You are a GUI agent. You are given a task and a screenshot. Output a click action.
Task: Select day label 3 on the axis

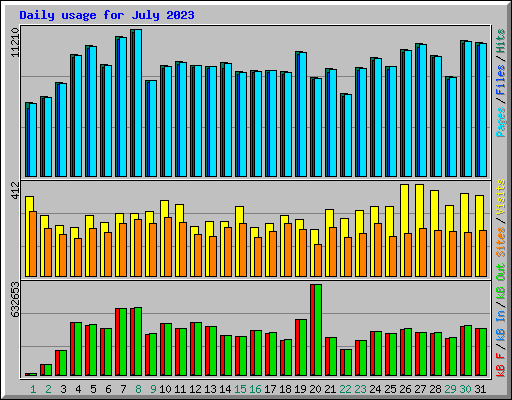click(x=64, y=389)
